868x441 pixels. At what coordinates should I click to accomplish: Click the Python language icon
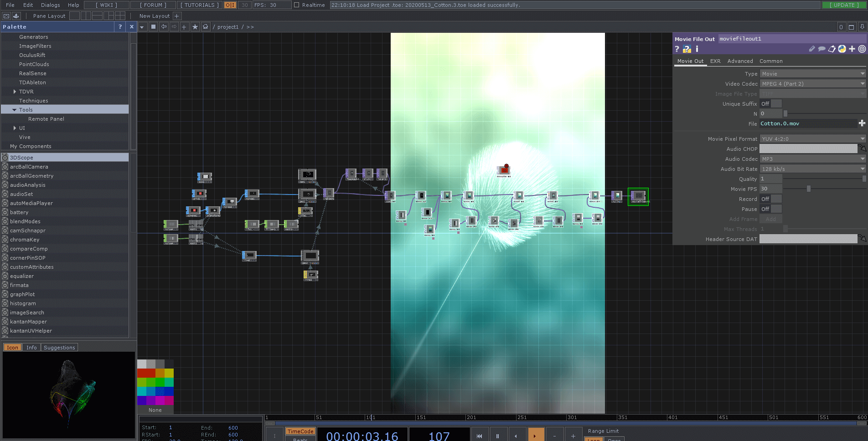pyautogui.click(x=842, y=49)
